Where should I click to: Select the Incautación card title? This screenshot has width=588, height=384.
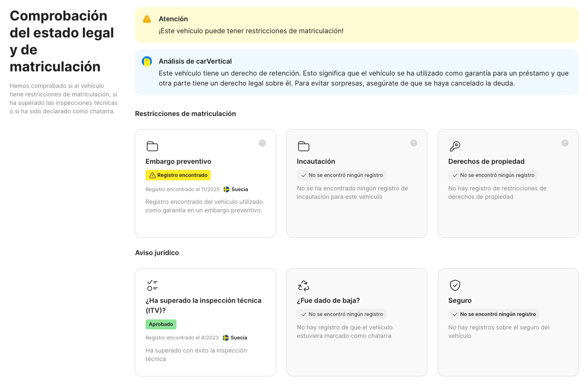[x=316, y=161]
